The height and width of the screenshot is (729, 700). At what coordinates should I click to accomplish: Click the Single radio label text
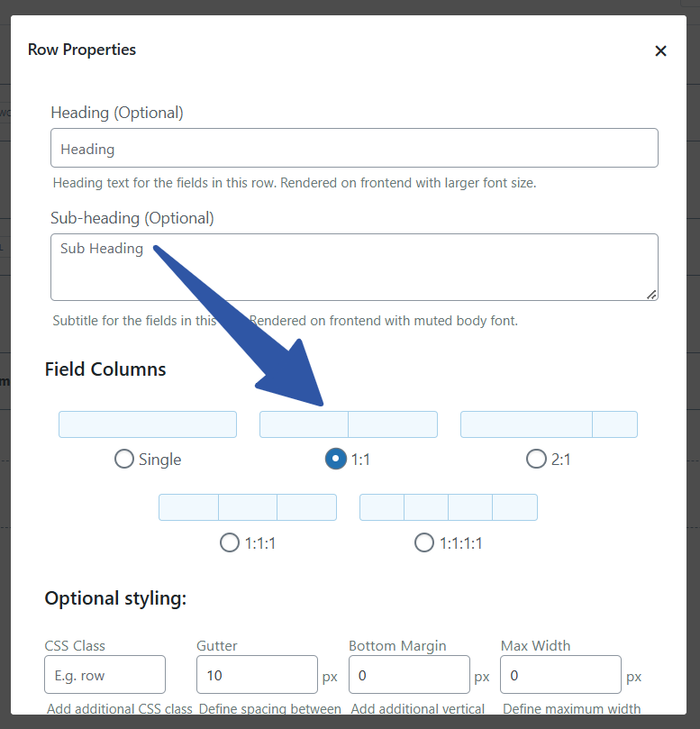click(x=160, y=460)
